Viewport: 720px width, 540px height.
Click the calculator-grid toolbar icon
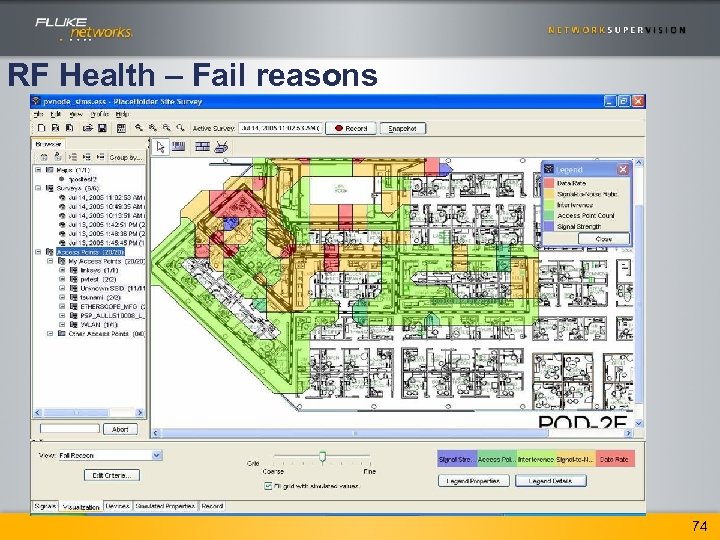click(x=121, y=128)
